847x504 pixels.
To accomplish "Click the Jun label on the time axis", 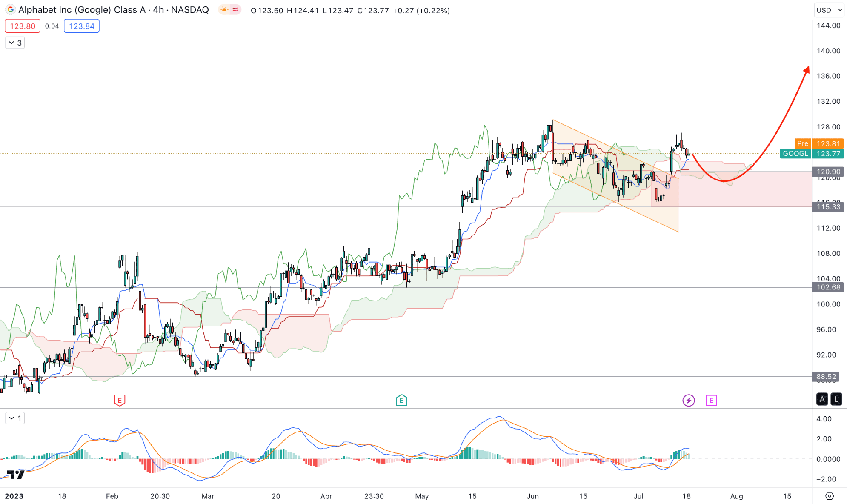I will 532,496.
